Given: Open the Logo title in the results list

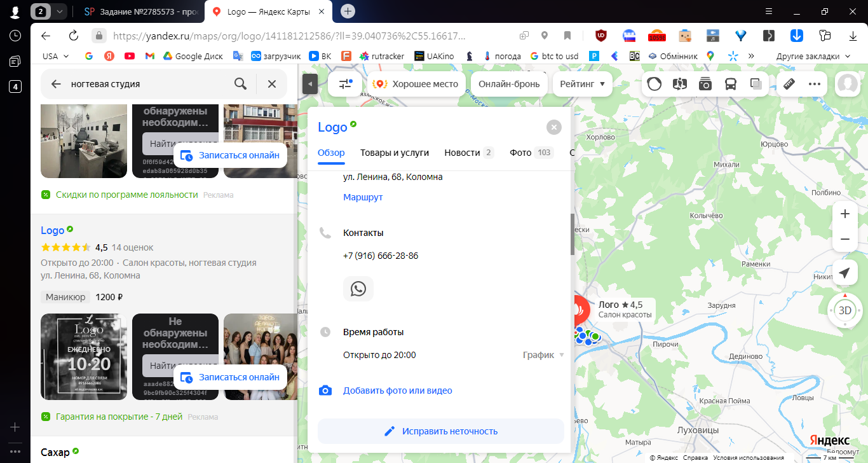Looking at the screenshot, I should coord(53,230).
